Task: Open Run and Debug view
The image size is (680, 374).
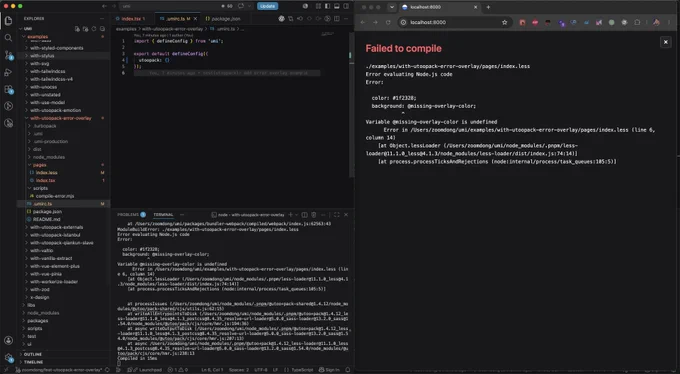Action: click(x=8, y=72)
